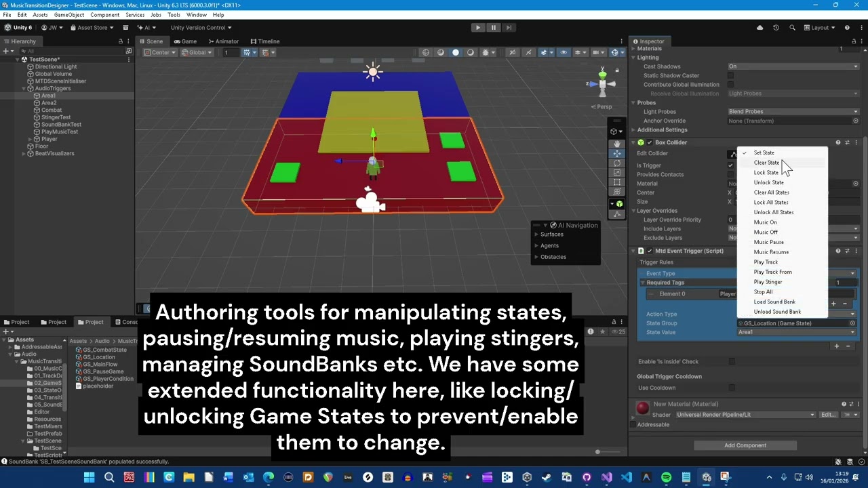Viewport: 868px width, 488px height.
Task: Click the Scene view orientation gizmo
Action: tap(601, 83)
